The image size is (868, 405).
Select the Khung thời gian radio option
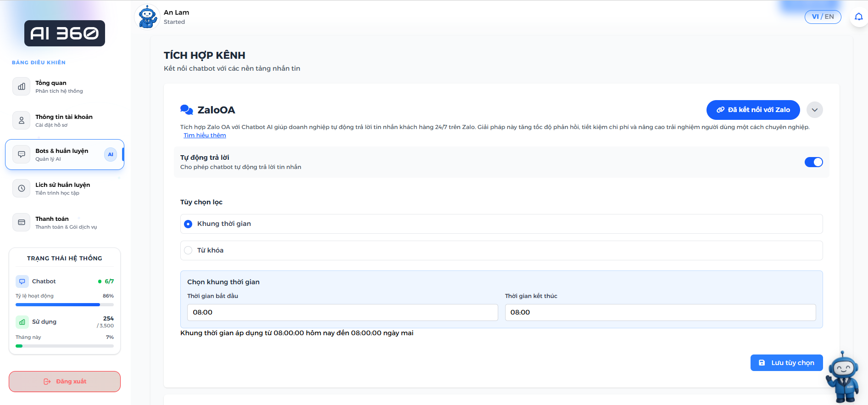coord(188,224)
